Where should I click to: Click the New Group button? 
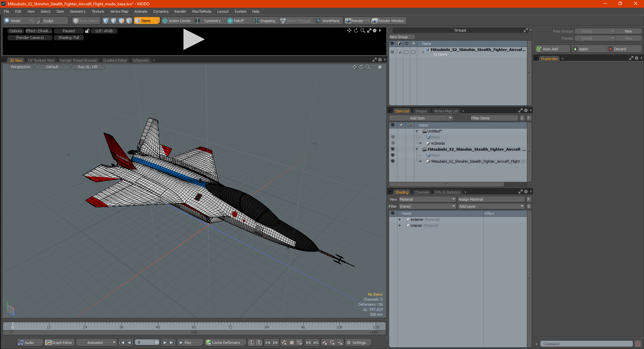pyautogui.click(x=402, y=37)
